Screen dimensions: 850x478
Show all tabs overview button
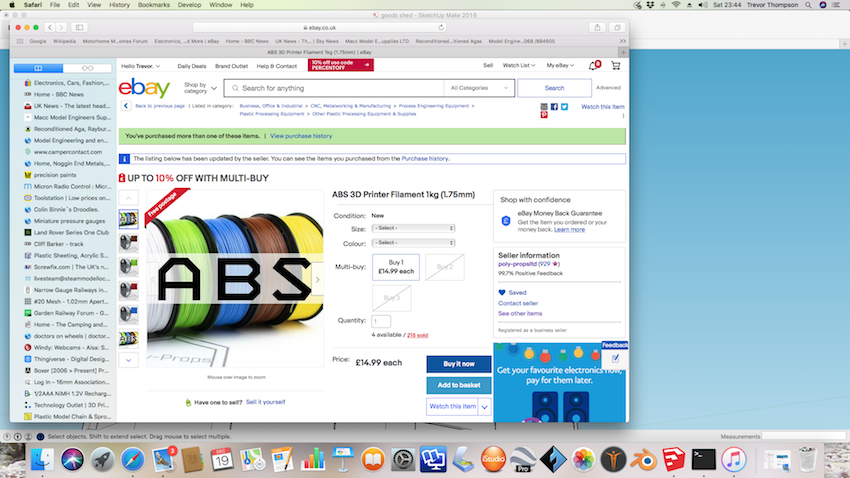click(x=617, y=27)
